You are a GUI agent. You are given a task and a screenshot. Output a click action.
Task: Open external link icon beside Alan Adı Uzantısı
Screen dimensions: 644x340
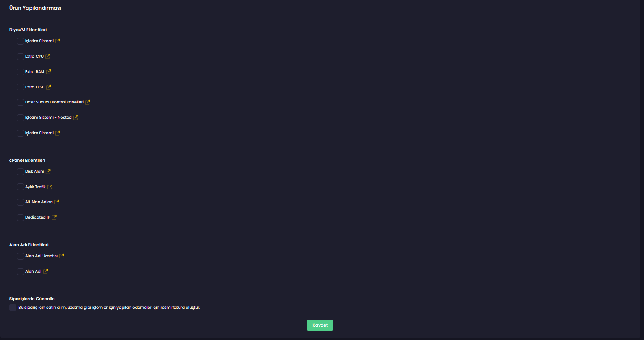tap(62, 256)
